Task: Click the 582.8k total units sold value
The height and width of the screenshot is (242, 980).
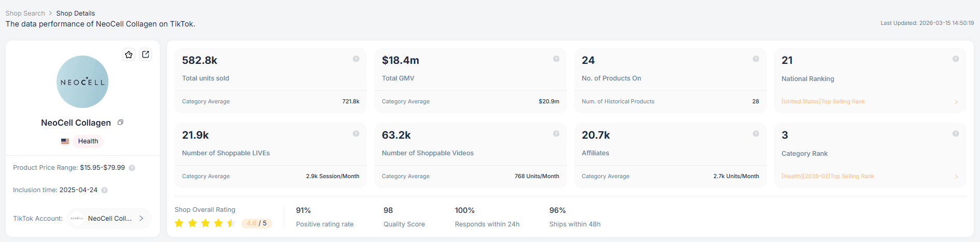Action: [x=200, y=60]
